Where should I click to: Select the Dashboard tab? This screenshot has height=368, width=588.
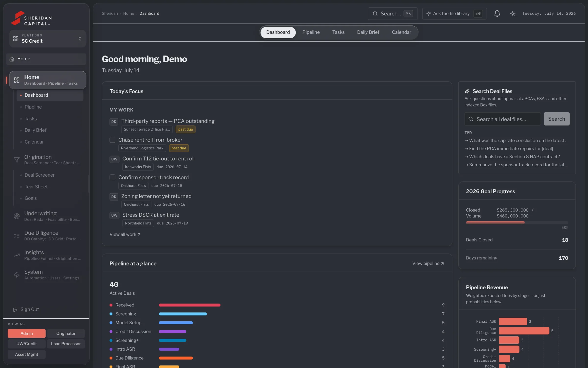[278, 32]
